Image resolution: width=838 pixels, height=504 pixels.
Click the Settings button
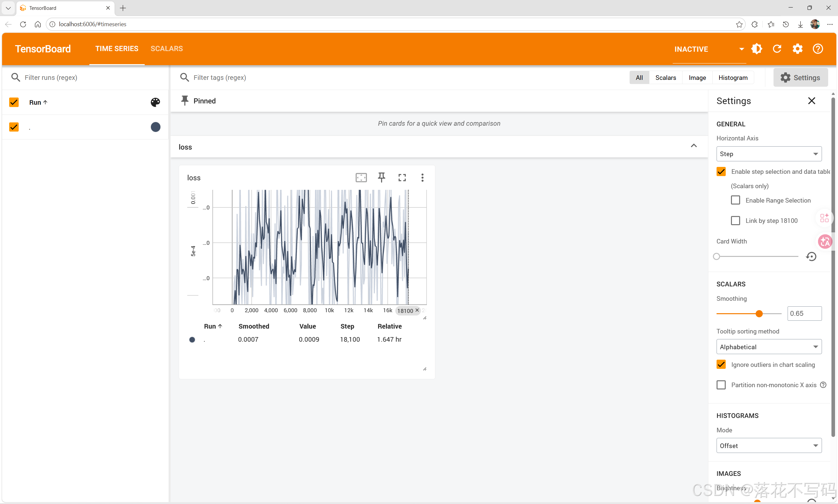click(x=800, y=78)
